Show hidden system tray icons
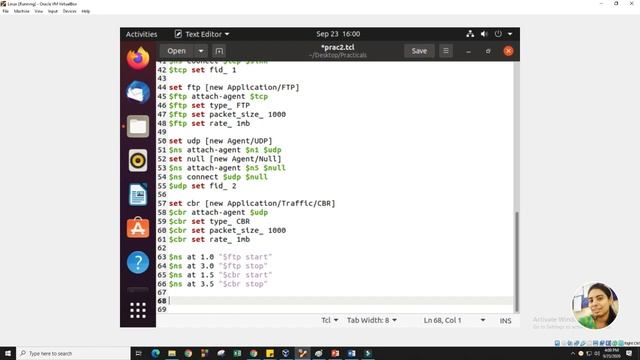 (x=572, y=353)
